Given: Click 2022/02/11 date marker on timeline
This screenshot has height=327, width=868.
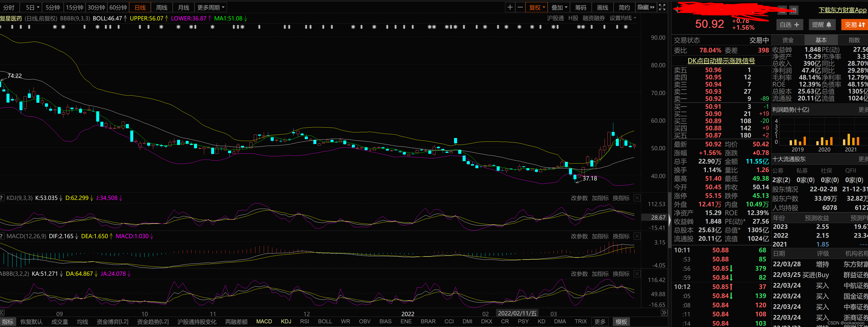Looking at the screenshot, I should click(x=517, y=313).
